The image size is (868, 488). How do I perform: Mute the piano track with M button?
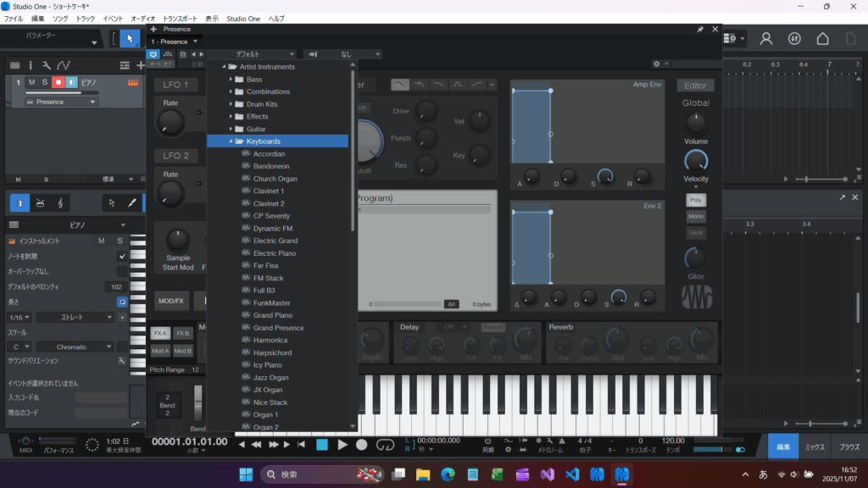[31, 82]
